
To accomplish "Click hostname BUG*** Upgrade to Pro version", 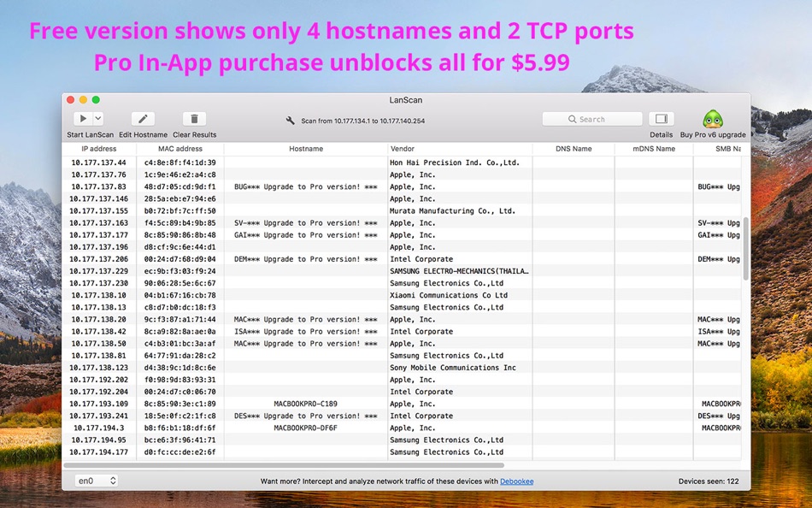I will [x=305, y=186].
